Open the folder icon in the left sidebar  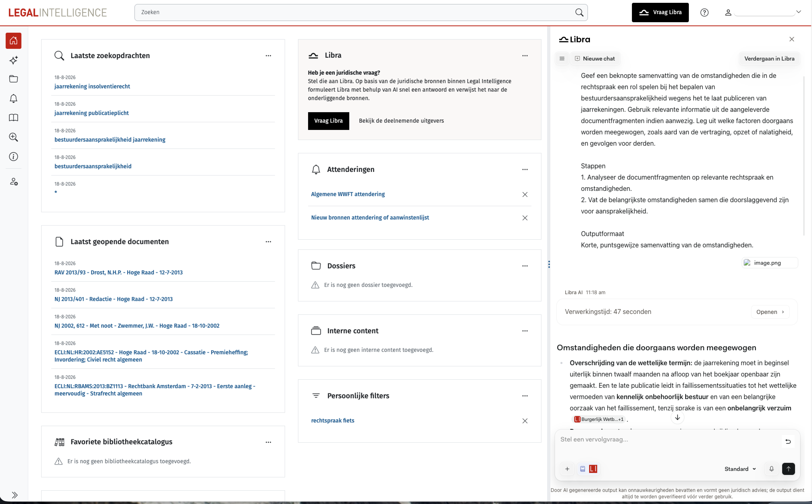click(x=13, y=79)
